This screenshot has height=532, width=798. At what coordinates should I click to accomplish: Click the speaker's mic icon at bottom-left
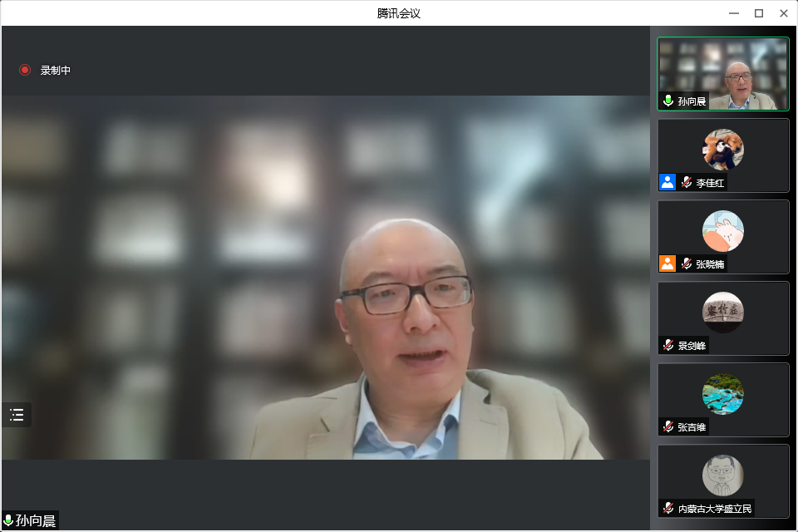point(9,521)
